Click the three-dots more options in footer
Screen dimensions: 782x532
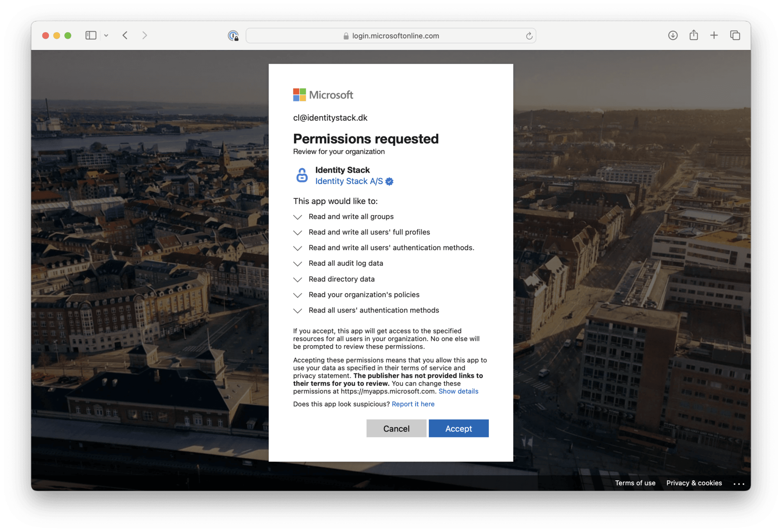pyautogui.click(x=739, y=484)
